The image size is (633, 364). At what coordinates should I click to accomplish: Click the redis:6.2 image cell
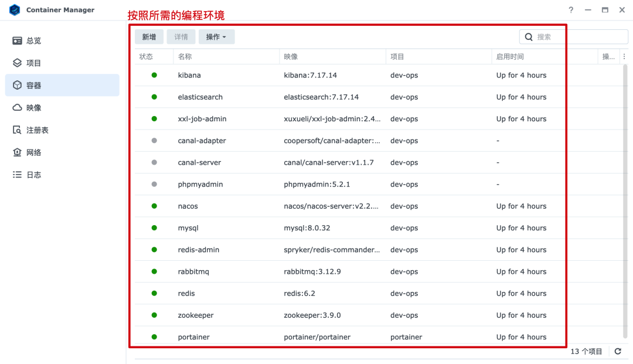coord(299,294)
